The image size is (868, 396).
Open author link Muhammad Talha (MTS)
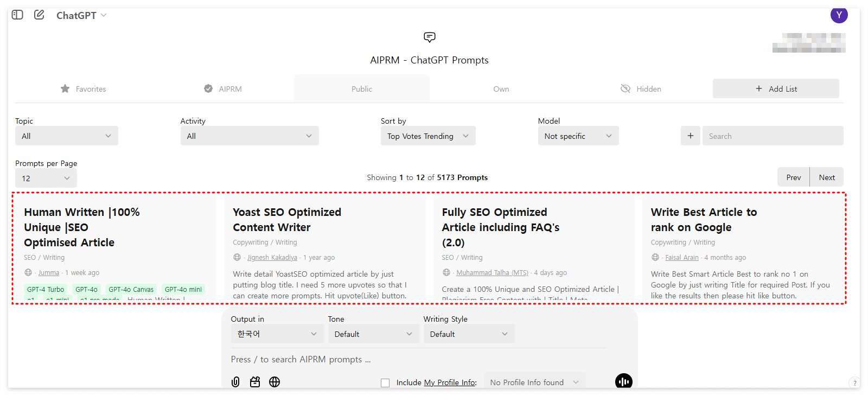pyautogui.click(x=492, y=272)
